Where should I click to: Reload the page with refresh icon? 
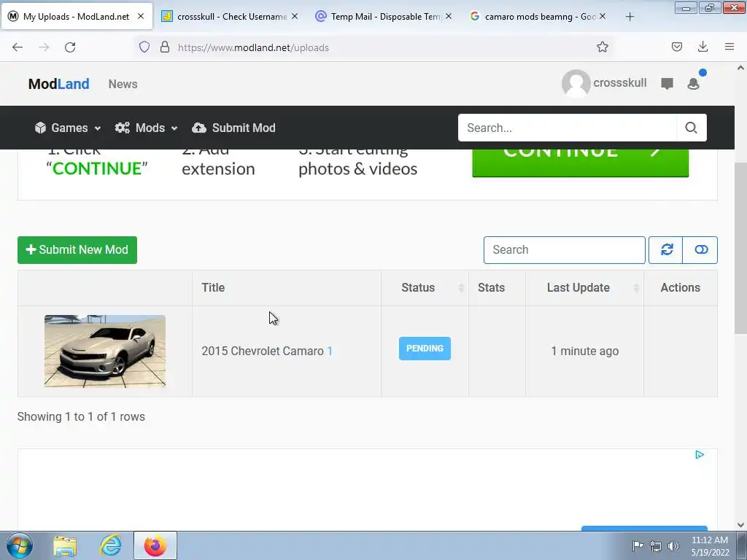point(70,47)
